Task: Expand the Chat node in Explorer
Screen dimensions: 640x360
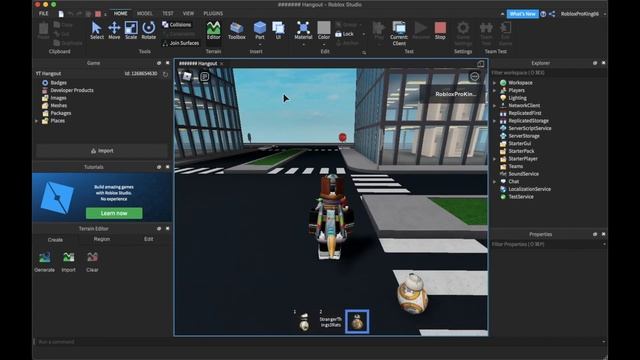Action: [x=495, y=182]
